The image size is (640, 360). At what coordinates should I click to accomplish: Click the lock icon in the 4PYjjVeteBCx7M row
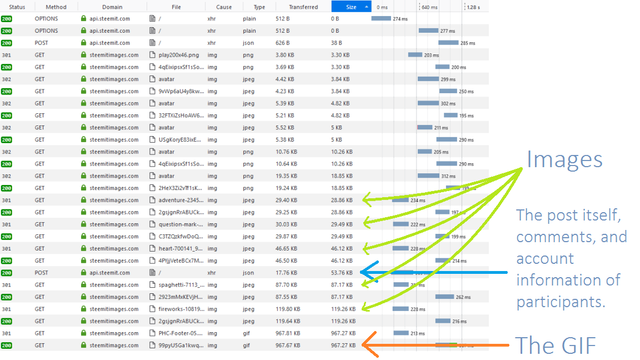84,260
